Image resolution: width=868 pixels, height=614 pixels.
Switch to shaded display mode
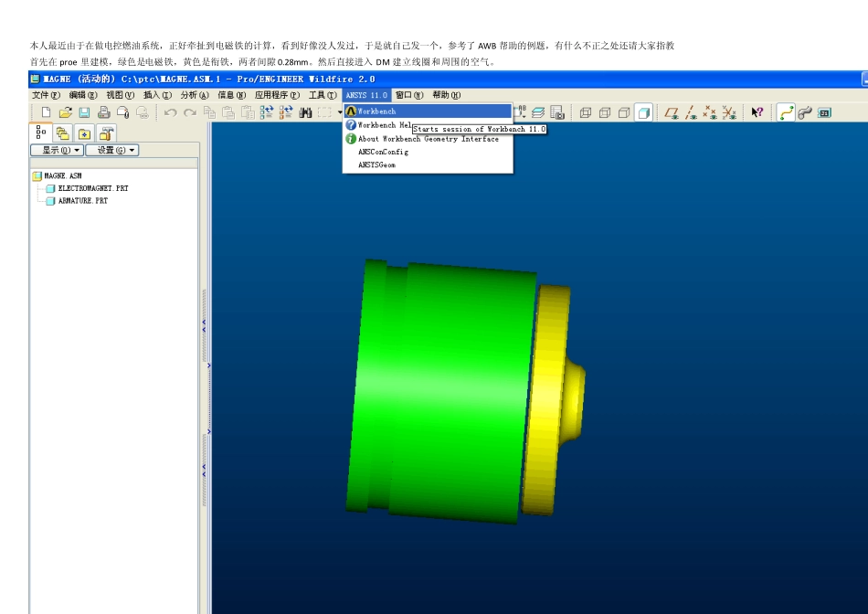tap(644, 112)
